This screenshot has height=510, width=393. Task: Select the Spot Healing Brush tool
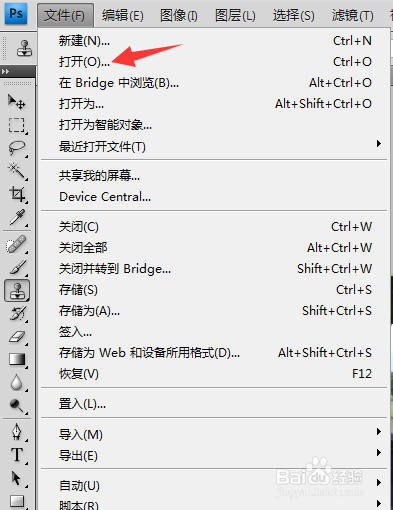pyautogui.click(x=16, y=244)
